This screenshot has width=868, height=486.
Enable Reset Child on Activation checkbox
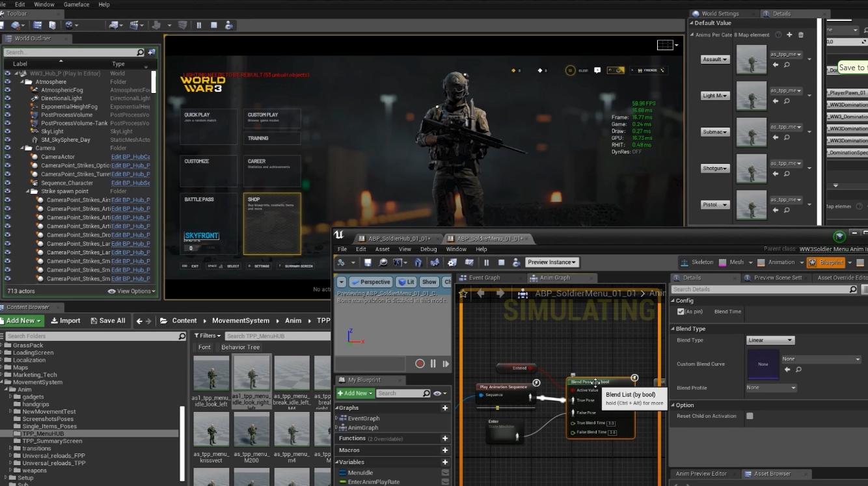point(750,416)
